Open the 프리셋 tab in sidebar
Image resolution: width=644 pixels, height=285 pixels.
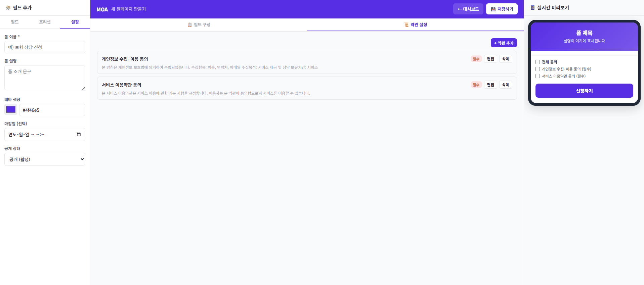[x=45, y=22]
